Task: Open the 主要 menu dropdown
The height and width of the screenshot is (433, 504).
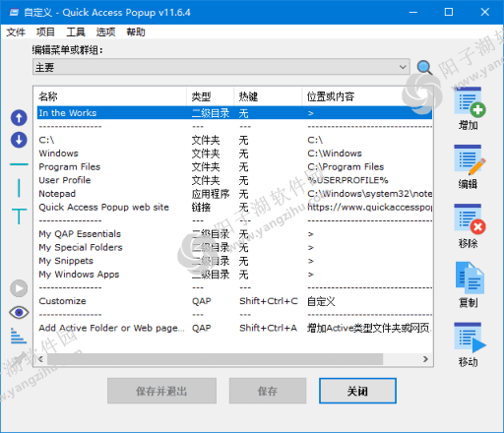Action: (x=221, y=67)
